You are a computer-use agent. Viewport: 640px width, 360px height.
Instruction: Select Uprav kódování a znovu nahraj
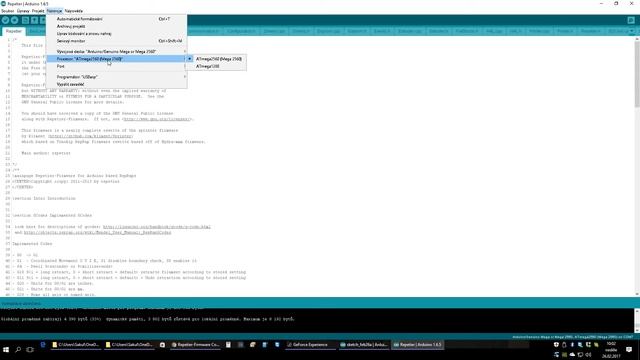(116, 33)
